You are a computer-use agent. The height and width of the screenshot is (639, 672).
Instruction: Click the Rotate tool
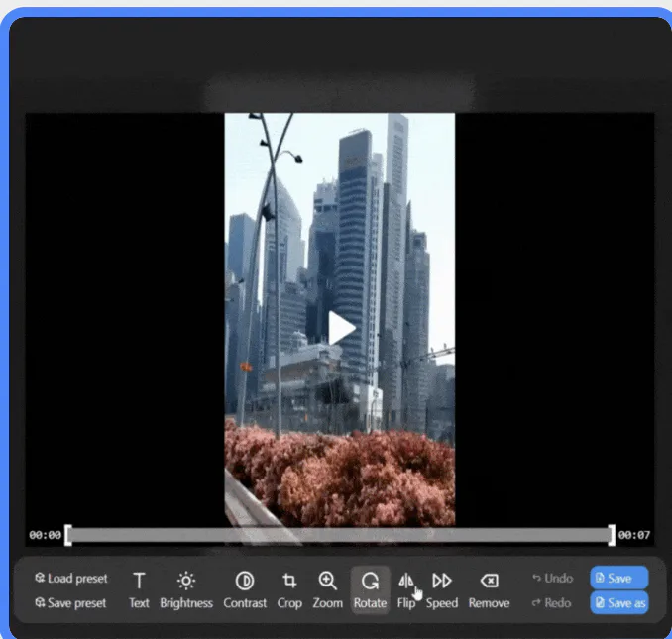[370, 590]
